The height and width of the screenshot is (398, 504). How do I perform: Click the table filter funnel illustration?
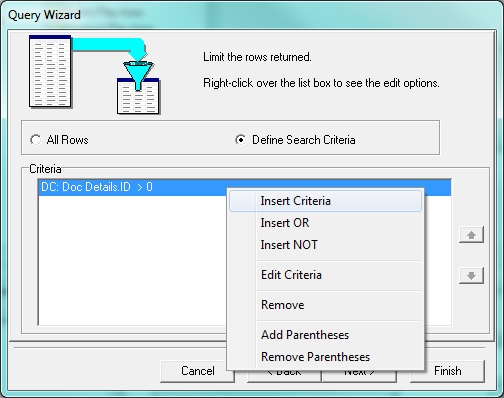point(94,75)
